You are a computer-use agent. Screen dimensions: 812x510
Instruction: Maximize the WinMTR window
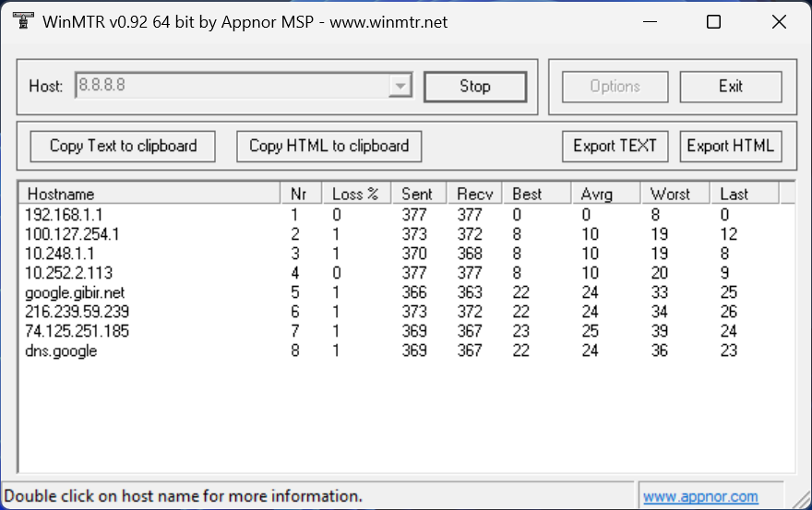pos(713,22)
